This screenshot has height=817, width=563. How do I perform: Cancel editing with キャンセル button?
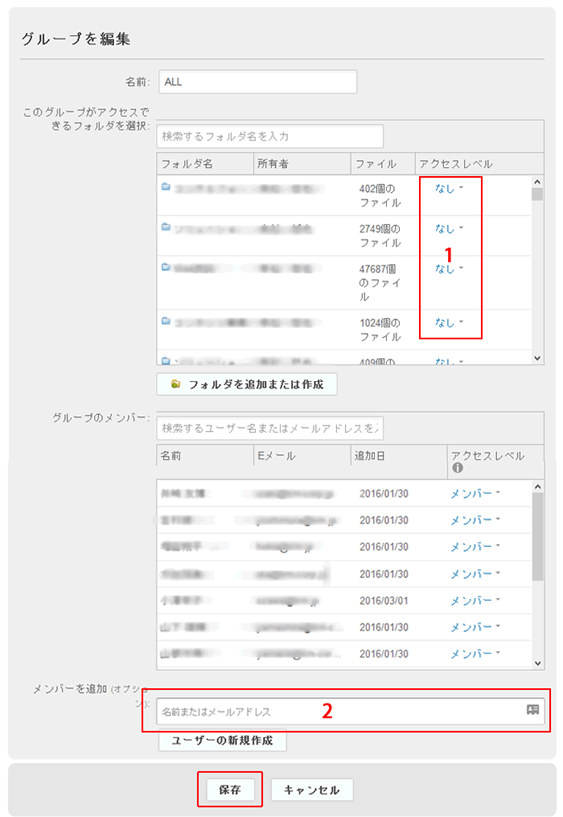click(x=312, y=790)
